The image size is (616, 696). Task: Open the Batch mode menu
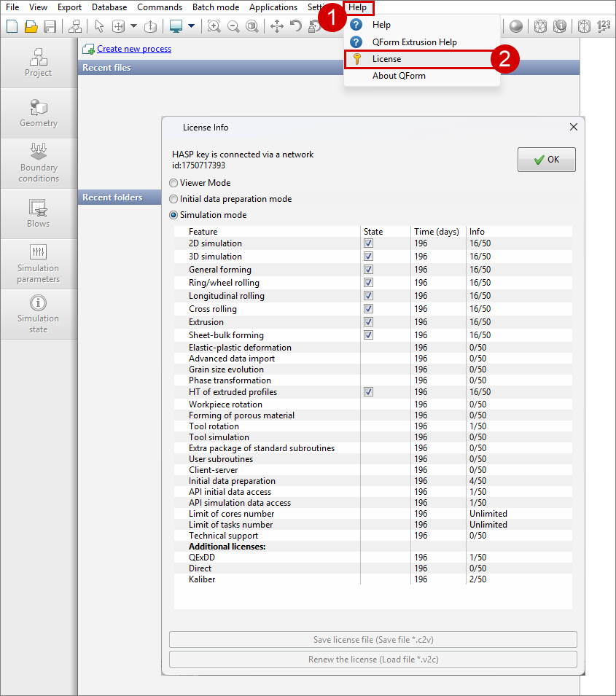point(215,7)
